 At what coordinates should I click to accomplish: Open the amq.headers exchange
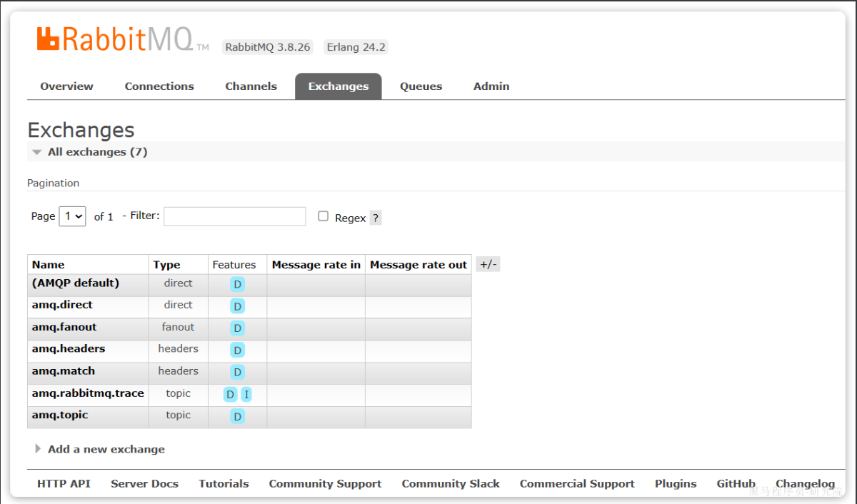(x=69, y=348)
